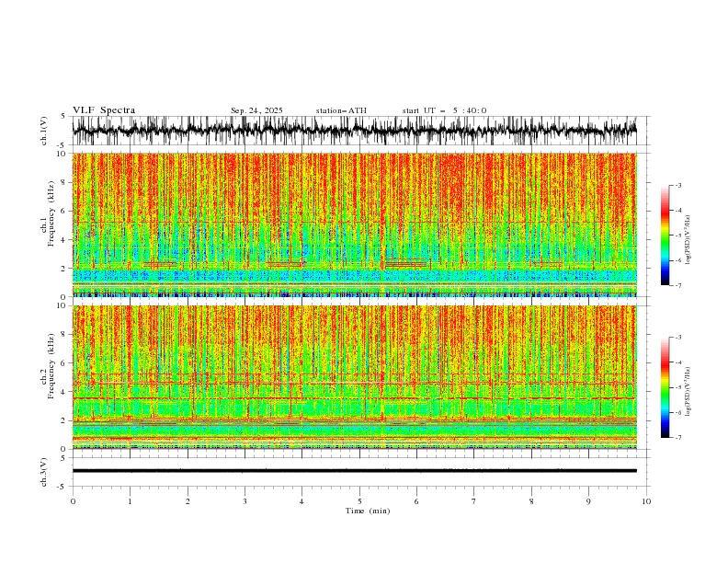Click the "-7" tick on lower color scale
Image resolution: width=728 pixels, height=563 pixels.
(x=678, y=438)
